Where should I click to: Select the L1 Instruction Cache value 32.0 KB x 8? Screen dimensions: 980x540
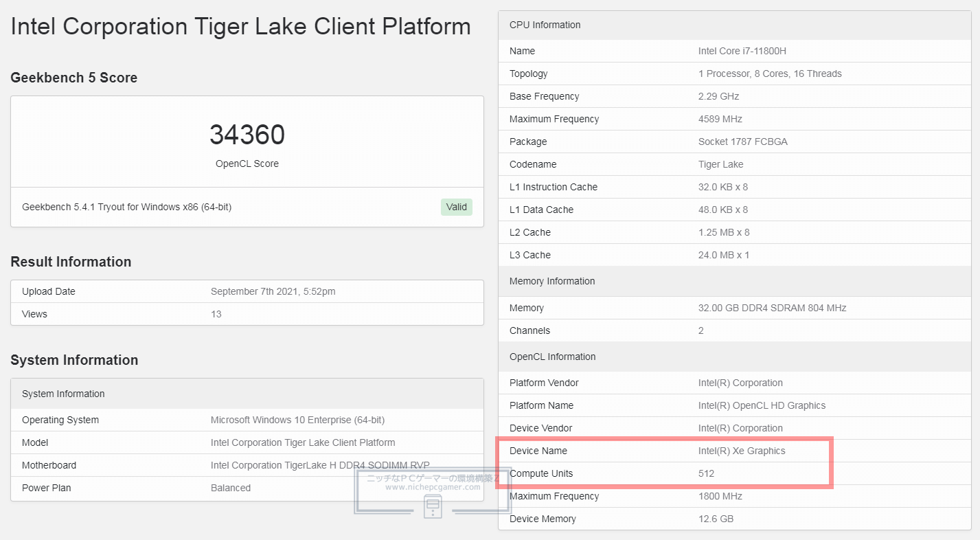pos(723,187)
